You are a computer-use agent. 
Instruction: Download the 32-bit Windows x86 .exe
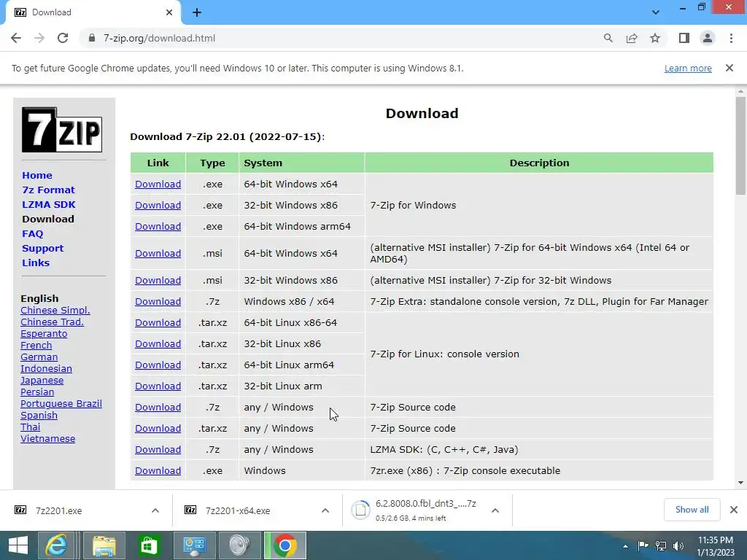pyautogui.click(x=158, y=205)
